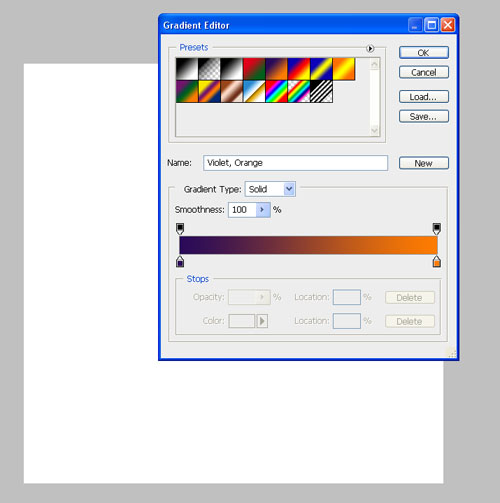Click the presets scrollbar up arrow
This screenshot has height=503, width=500.
point(375,64)
